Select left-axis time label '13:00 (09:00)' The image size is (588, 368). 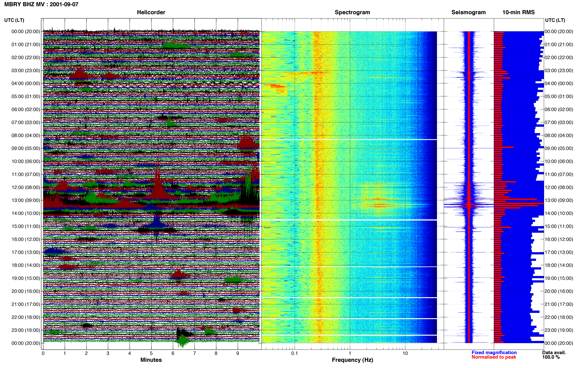click(x=26, y=200)
